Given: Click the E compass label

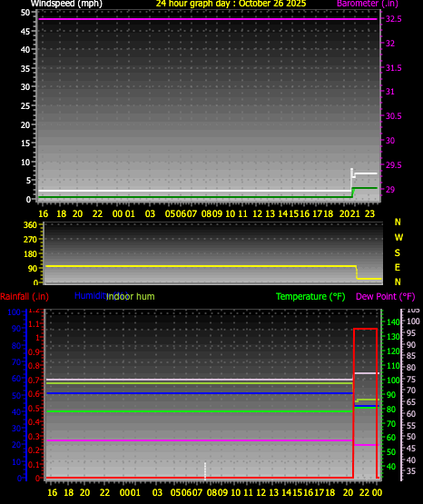Looking at the screenshot, I should (398, 267).
